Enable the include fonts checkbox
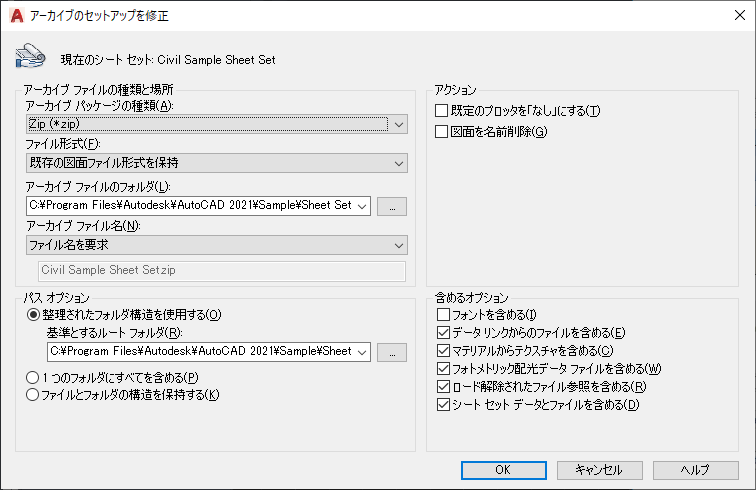The width and height of the screenshot is (756, 490). pyautogui.click(x=443, y=314)
